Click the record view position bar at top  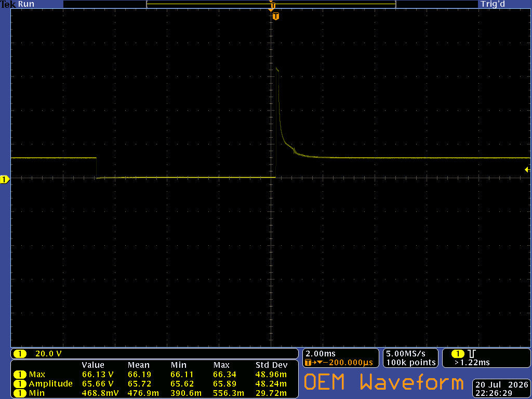[271, 4]
